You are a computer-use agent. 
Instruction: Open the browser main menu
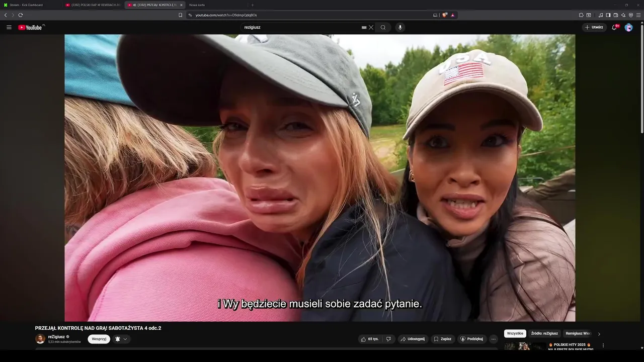[x=638, y=15]
